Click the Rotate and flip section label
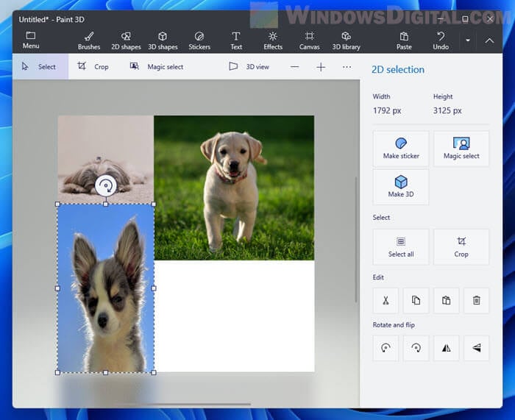Image resolution: width=515 pixels, height=420 pixels. 394,325
